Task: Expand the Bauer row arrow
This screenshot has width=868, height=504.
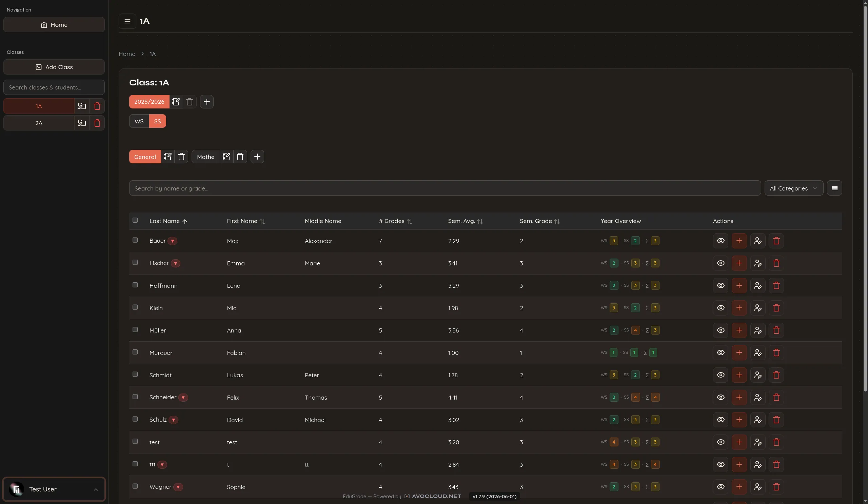Action: (x=173, y=241)
